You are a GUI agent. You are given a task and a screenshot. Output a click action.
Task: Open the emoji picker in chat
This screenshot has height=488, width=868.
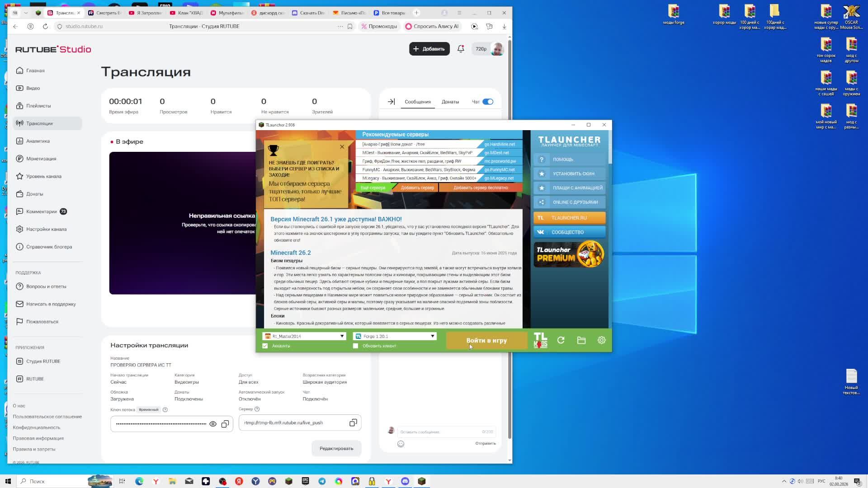(401, 444)
